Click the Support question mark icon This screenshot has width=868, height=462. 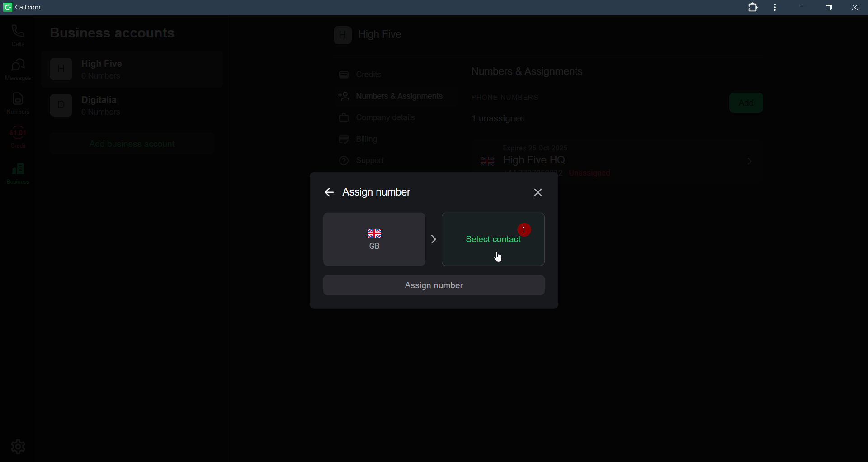coord(344,161)
